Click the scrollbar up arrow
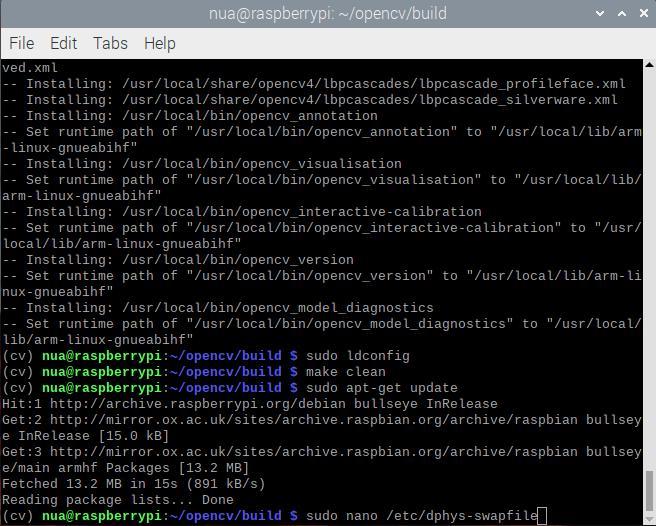The height and width of the screenshot is (526, 656). point(649,67)
